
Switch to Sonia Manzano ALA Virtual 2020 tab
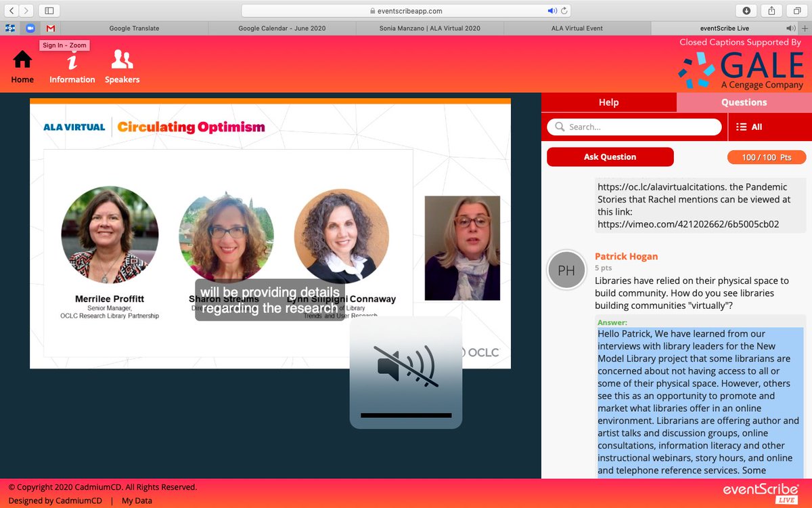tap(429, 28)
